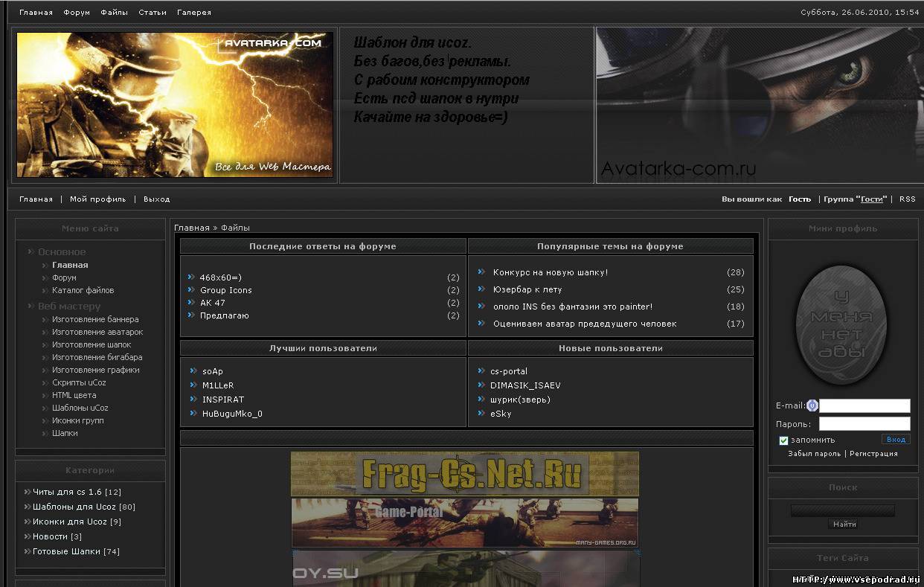Image resolution: width=924 pixels, height=587 pixels.
Task: Open Изготовление баннера in the site menu
Action: point(95,319)
